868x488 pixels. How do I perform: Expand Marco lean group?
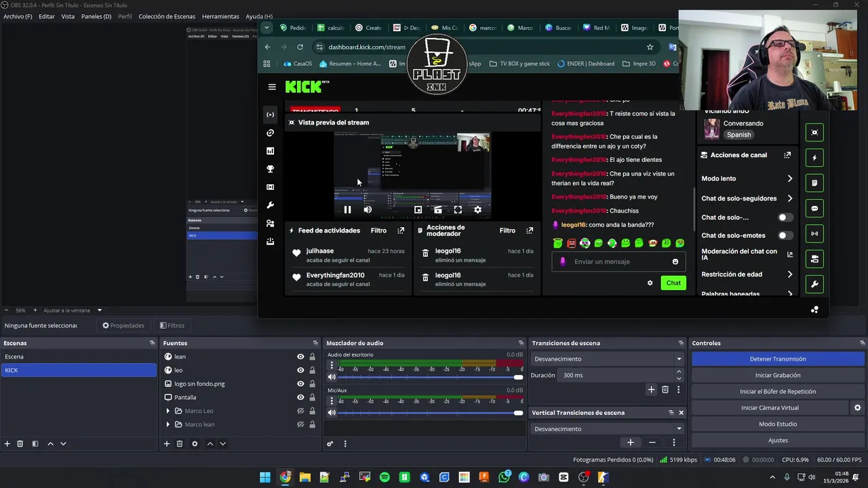[168, 424]
